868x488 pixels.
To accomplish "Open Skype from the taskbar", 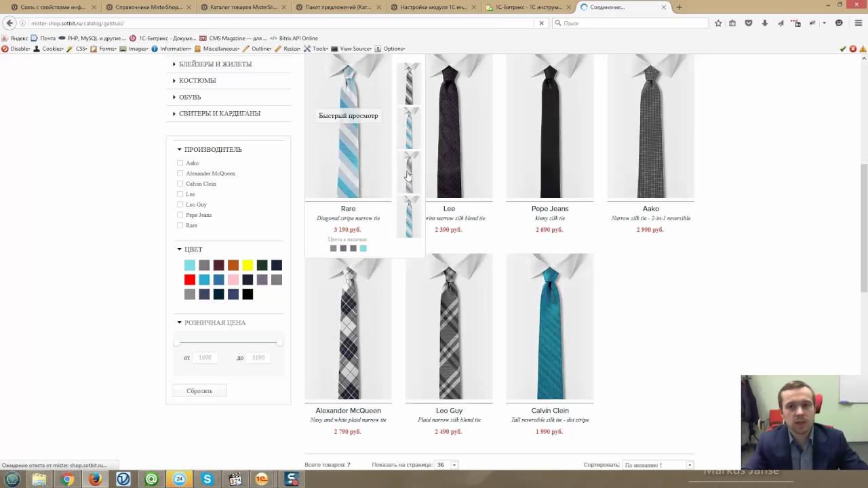I will [x=207, y=479].
